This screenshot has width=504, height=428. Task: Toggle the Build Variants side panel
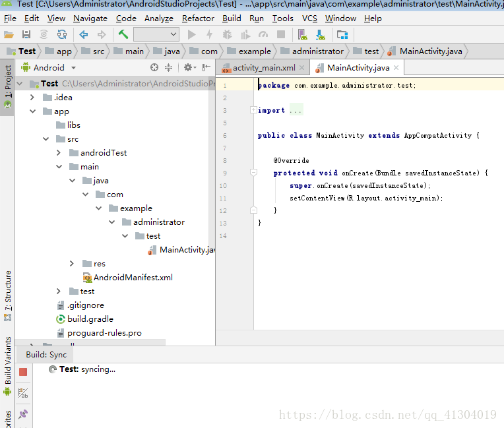8,366
